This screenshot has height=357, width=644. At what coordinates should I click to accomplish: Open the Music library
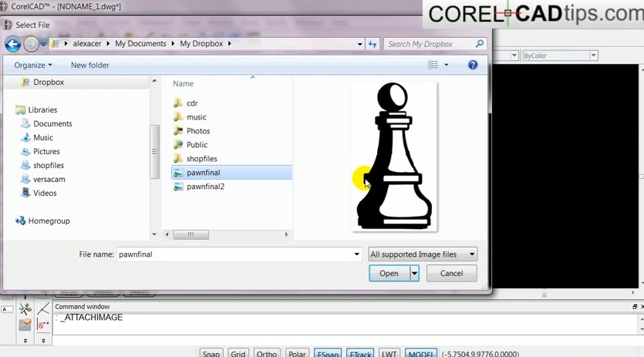click(43, 137)
